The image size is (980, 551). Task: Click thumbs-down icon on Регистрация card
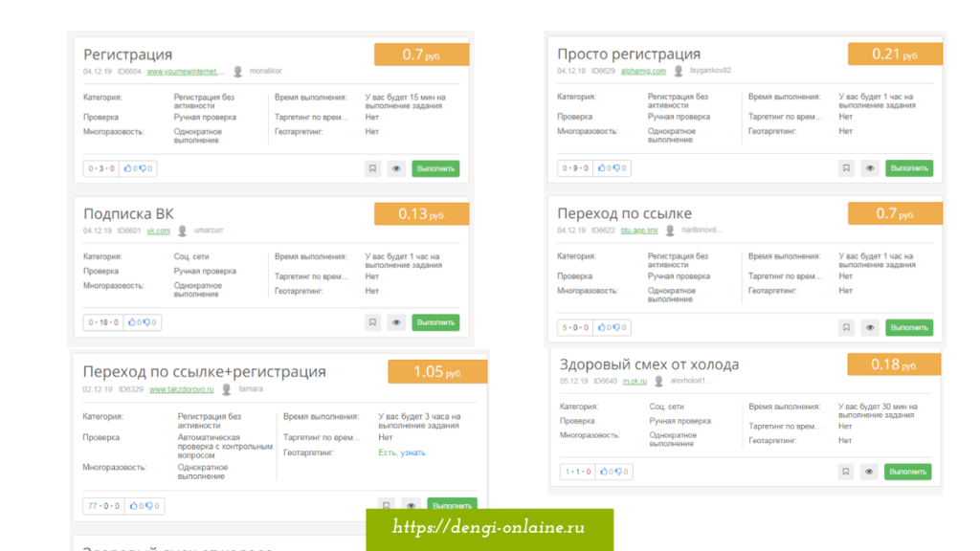[x=143, y=168]
